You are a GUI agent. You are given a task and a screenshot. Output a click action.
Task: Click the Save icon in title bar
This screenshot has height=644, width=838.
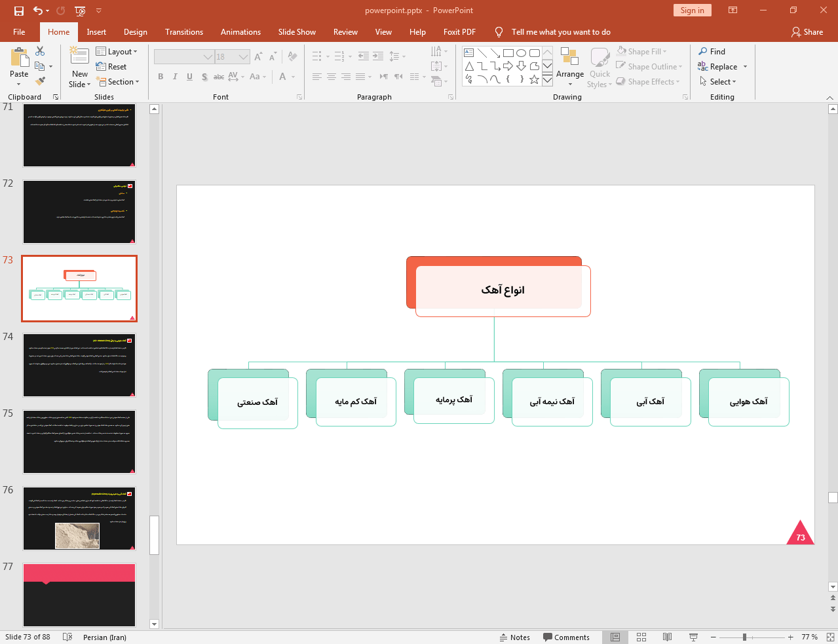pos(19,10)
